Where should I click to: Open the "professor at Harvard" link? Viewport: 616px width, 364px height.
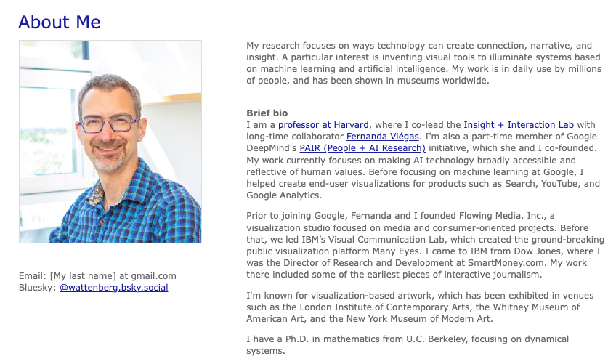323,125
